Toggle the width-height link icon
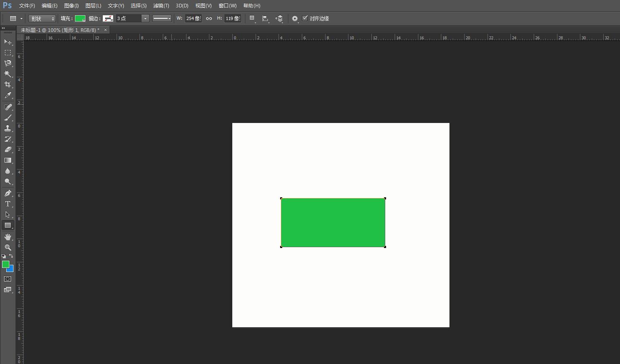The image size is (620, 364). pos(209,18)
